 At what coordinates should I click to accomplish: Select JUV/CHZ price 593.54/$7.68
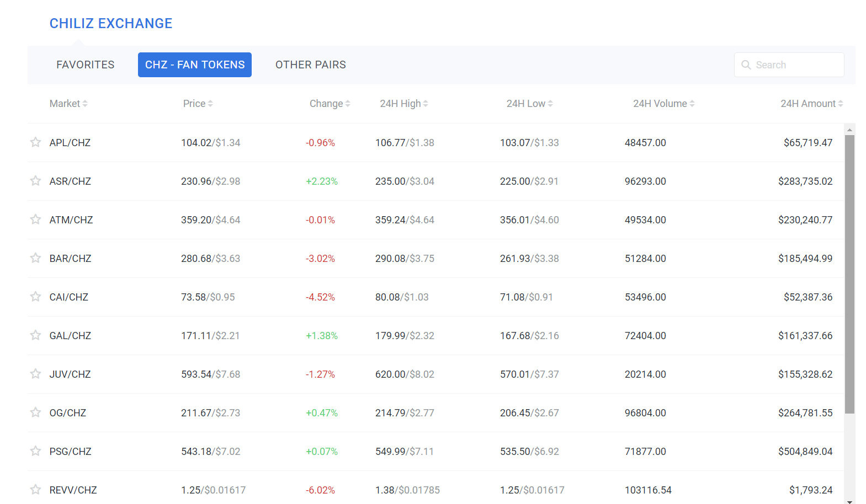coord(211,374)
